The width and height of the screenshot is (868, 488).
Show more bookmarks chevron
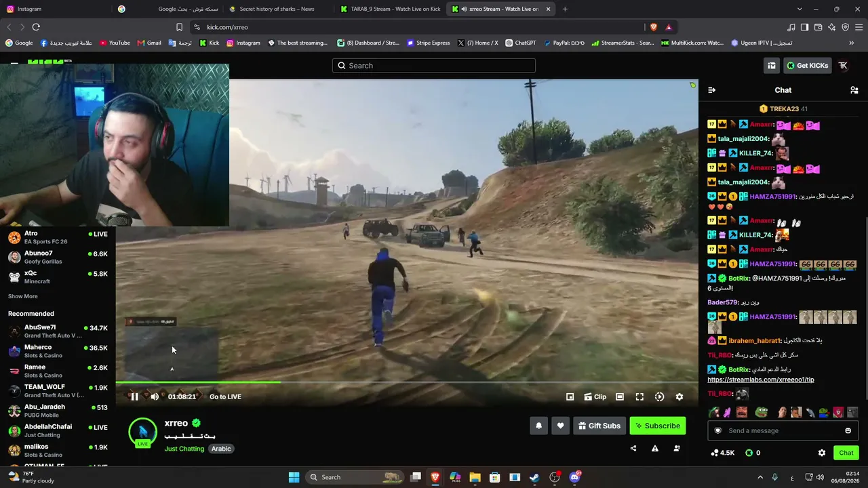852,43
